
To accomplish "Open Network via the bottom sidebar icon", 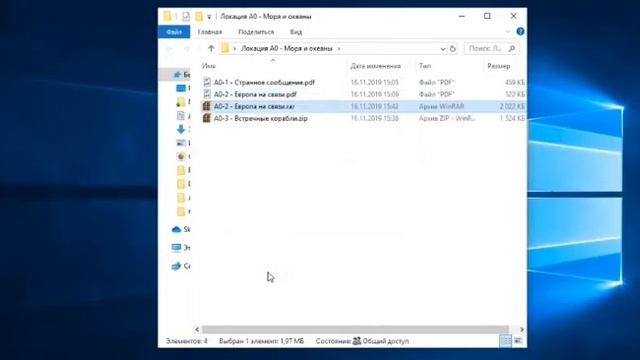I will (x=176, y=266).
